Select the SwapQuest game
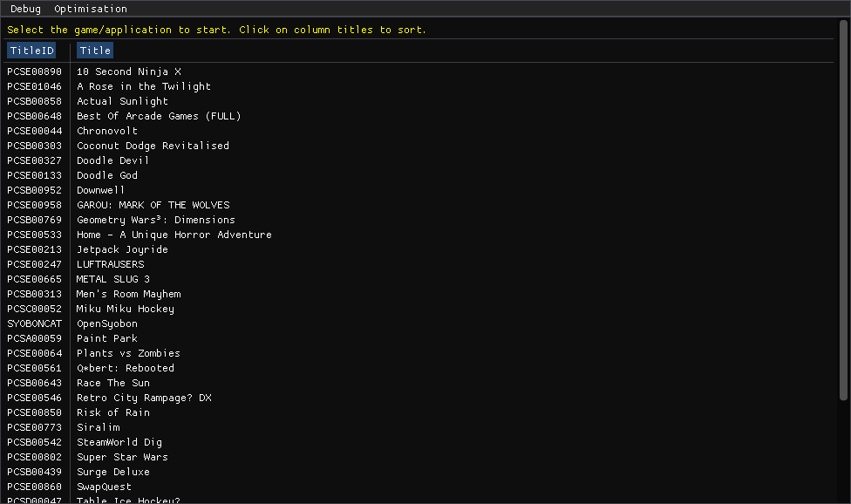851x504 pixels. (x=105, y=487)
